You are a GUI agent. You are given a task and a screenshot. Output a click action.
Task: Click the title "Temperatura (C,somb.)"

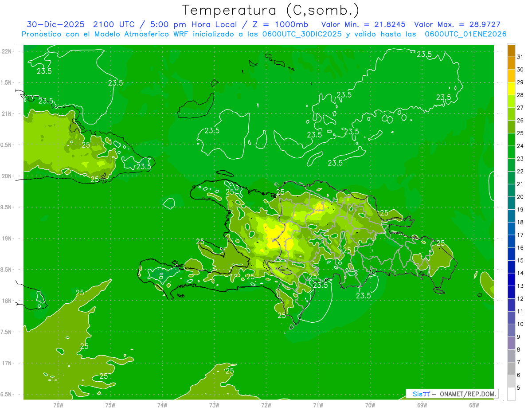point(271,10)
